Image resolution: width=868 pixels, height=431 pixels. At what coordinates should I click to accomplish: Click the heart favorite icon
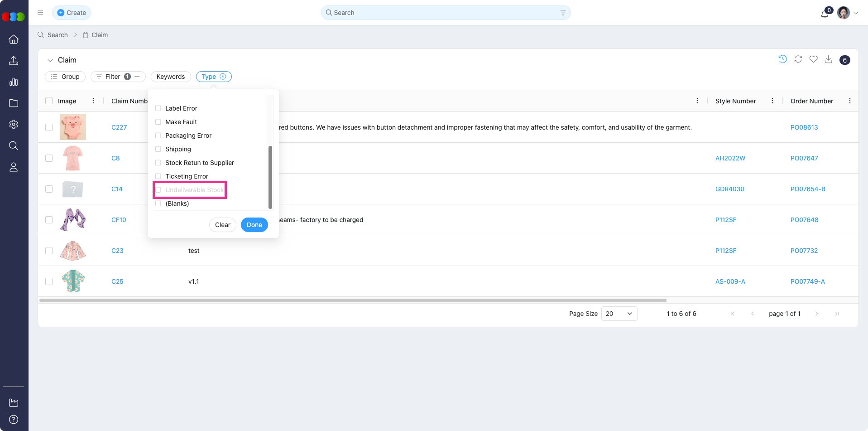(813, 59)
